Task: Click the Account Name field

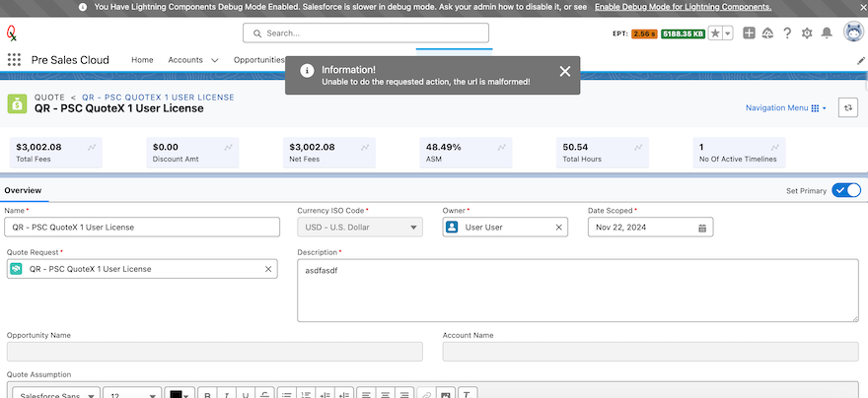Action: (x=650, y=352)
